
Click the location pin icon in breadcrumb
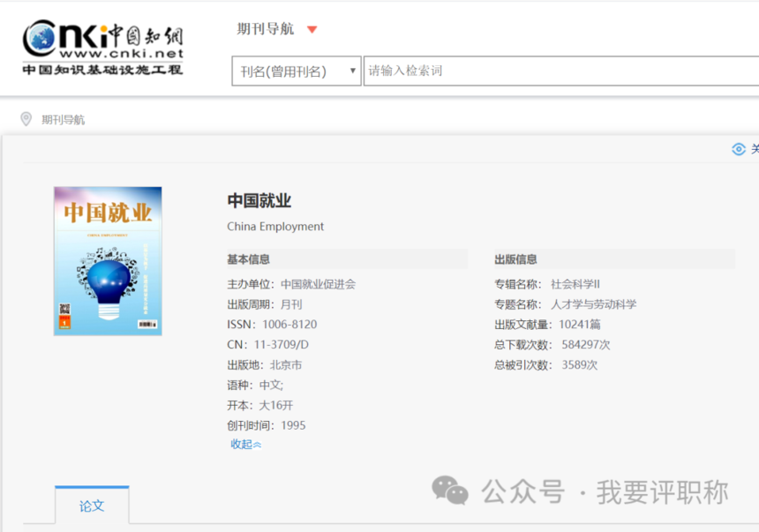(x=26, y=119)
